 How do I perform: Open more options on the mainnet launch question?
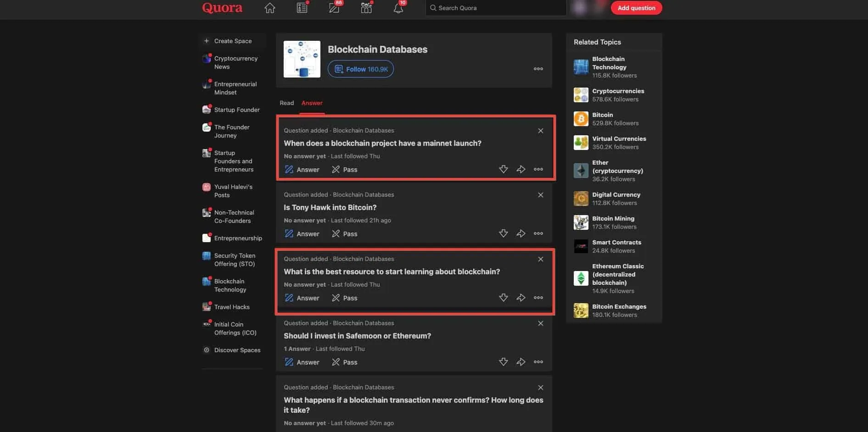538,169
